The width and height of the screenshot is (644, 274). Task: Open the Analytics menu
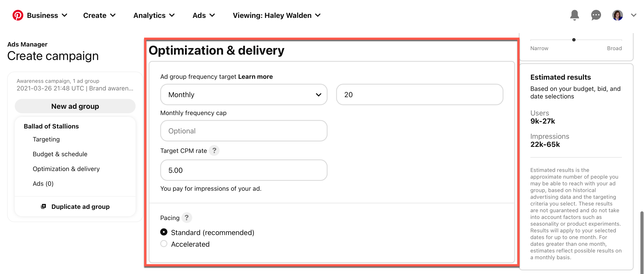[154, 15]
